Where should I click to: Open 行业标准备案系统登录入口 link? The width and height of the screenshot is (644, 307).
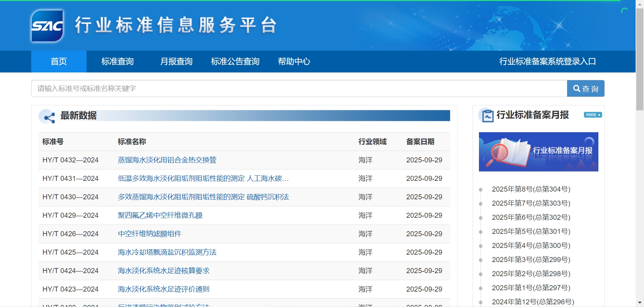[x=547, y=62]
